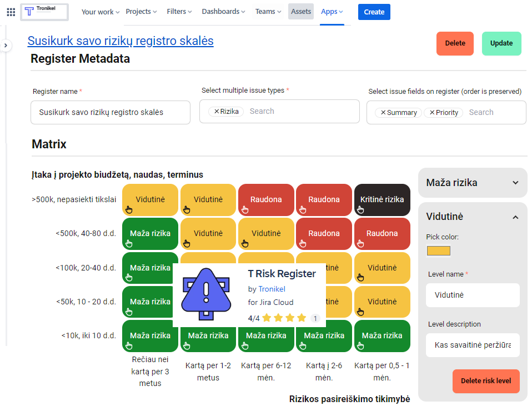This screenshot has width=532, height=411.
Task: Click the ">500k, nepasiekti tikslai" row label
Action: pos(74,199)
